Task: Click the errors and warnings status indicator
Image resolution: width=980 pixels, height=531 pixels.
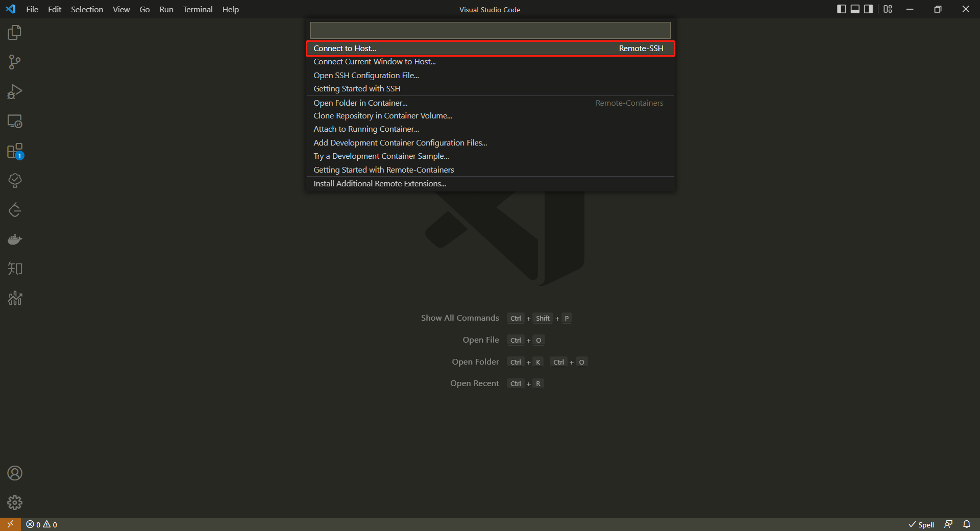Action: tap(42, 524)
